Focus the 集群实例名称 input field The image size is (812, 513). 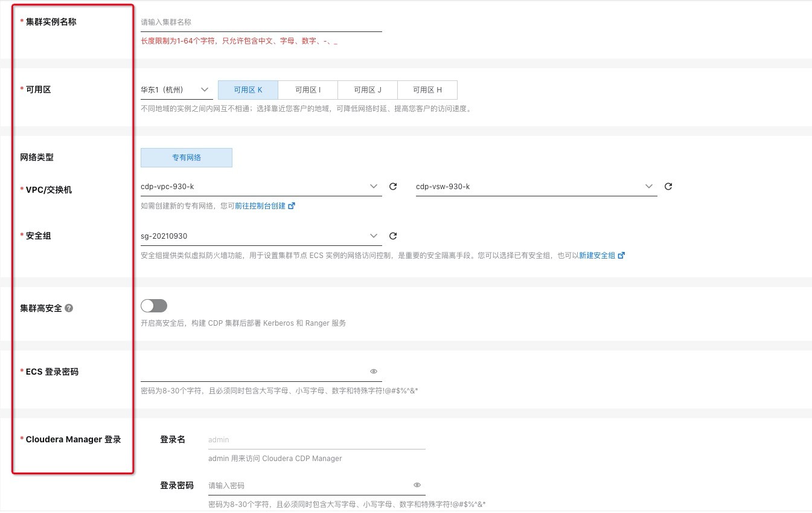coord(261,22)
